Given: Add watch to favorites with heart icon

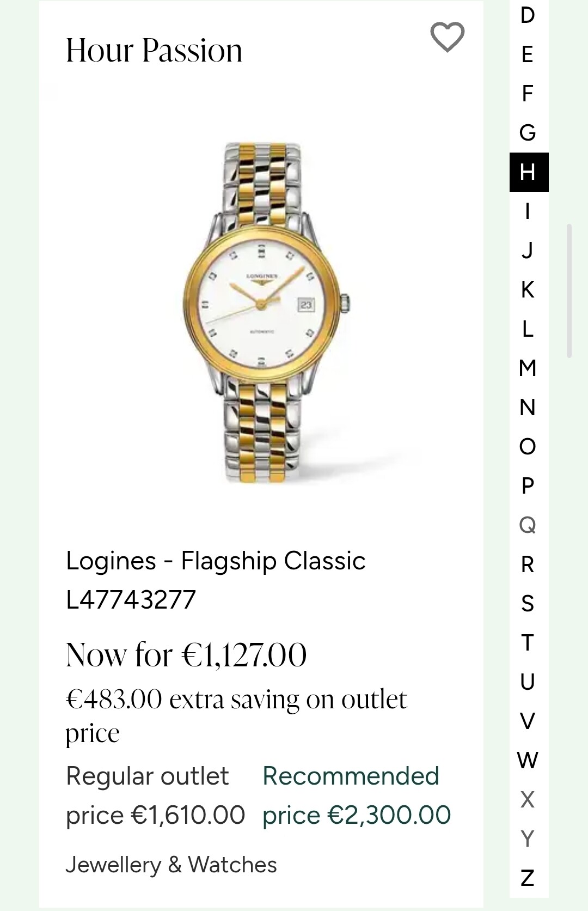Looking at the screenshot, I should (x=447, y=37).
